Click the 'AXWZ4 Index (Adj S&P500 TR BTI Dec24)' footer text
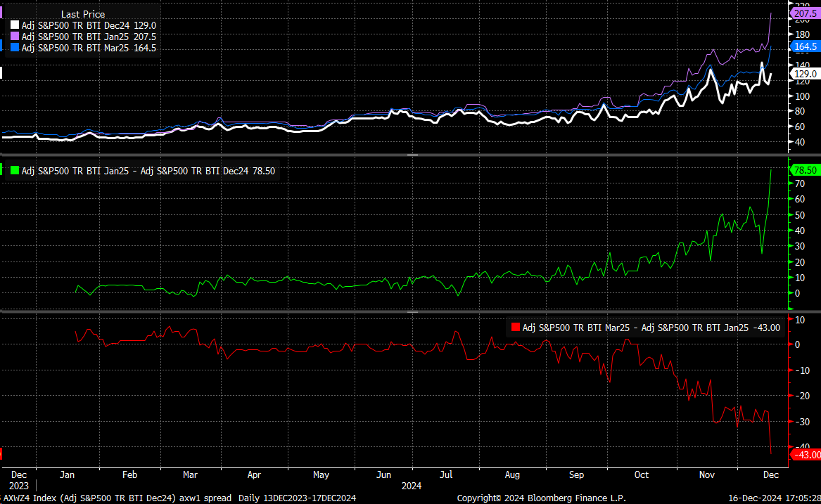Image resolution: width=821 pixels, height=504 pixels. coord(89,498)
